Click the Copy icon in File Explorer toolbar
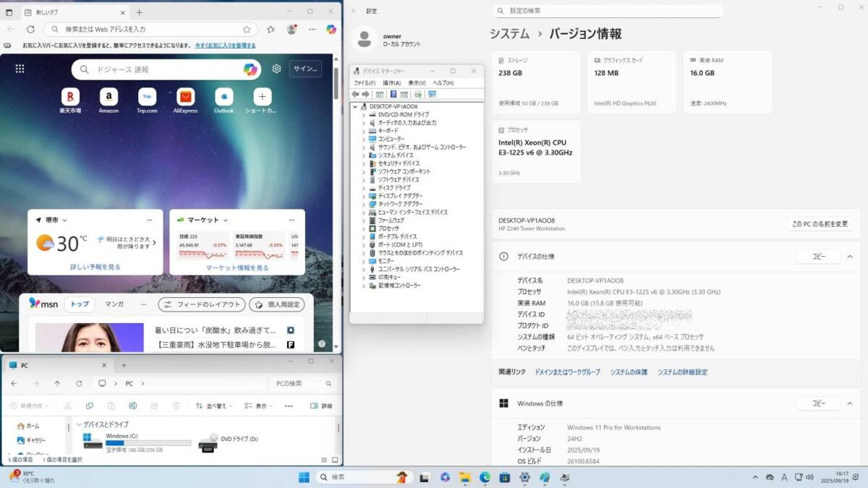The image size is (868, 488). 90,406
